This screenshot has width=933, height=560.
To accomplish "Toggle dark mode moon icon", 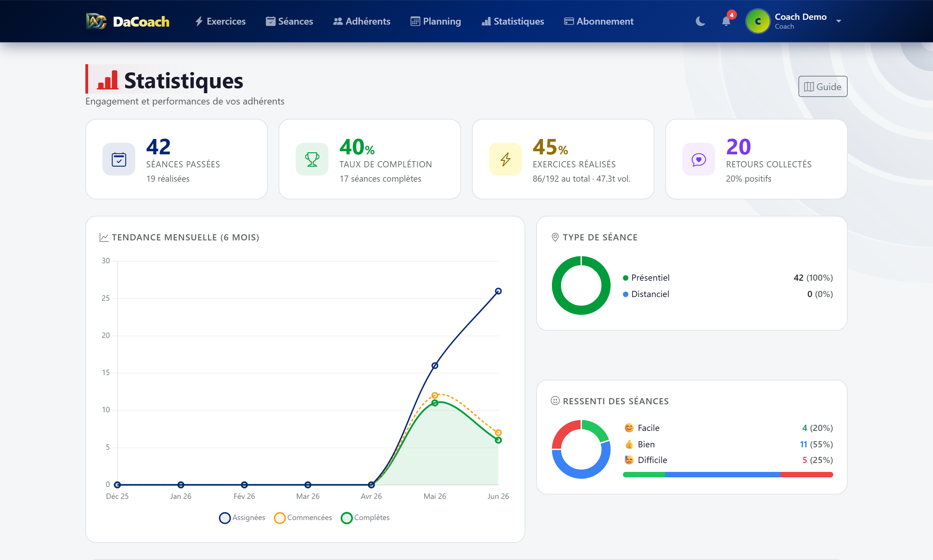I will pos(700,21).
